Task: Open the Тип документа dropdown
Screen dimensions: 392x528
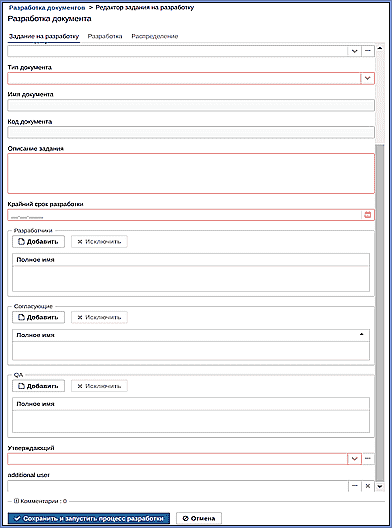Action: click(367, 78)
